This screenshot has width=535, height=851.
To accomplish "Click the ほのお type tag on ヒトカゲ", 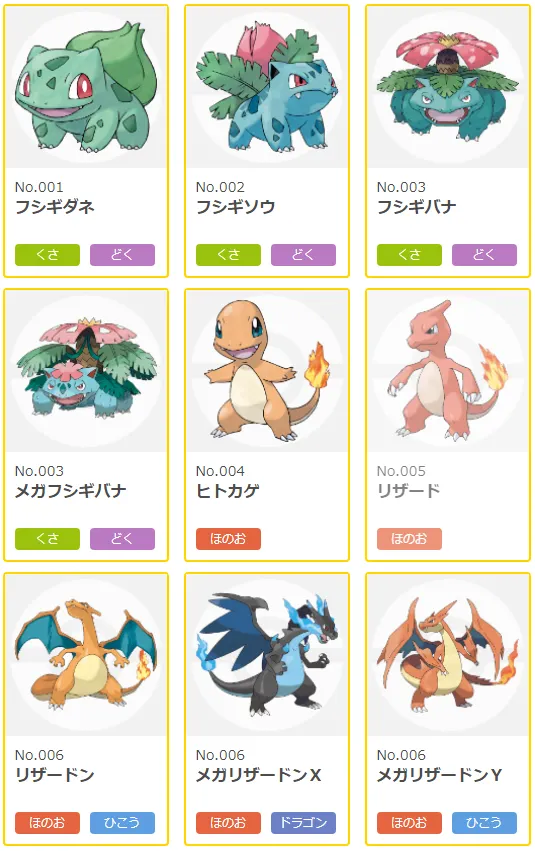I will (x=228, y=539).
